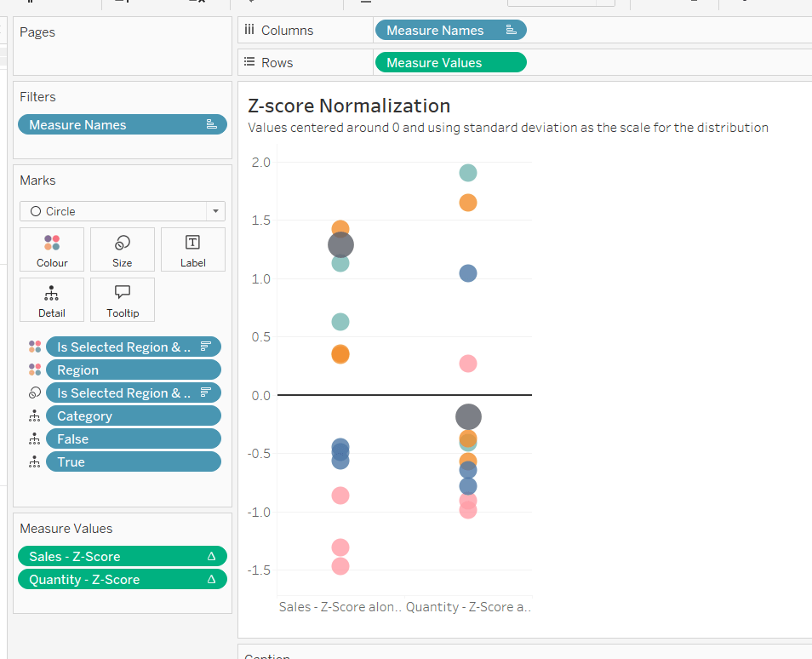Select the Region pill in Marks card

point(133,370)
